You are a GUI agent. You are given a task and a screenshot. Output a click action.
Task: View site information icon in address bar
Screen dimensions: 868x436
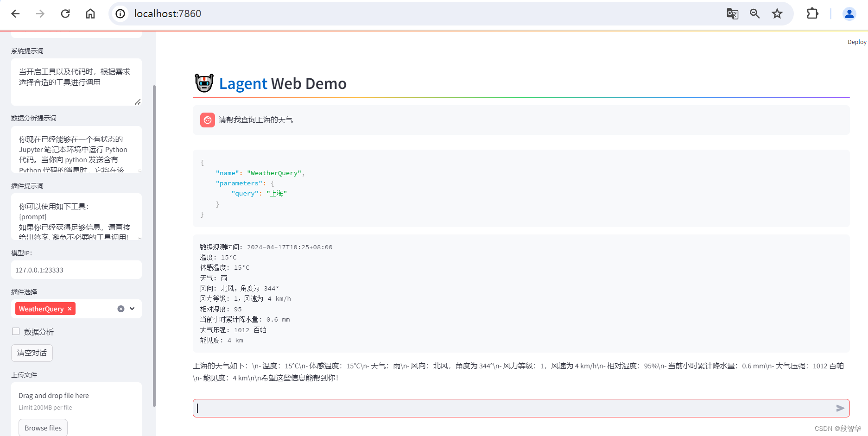point(120,14)
